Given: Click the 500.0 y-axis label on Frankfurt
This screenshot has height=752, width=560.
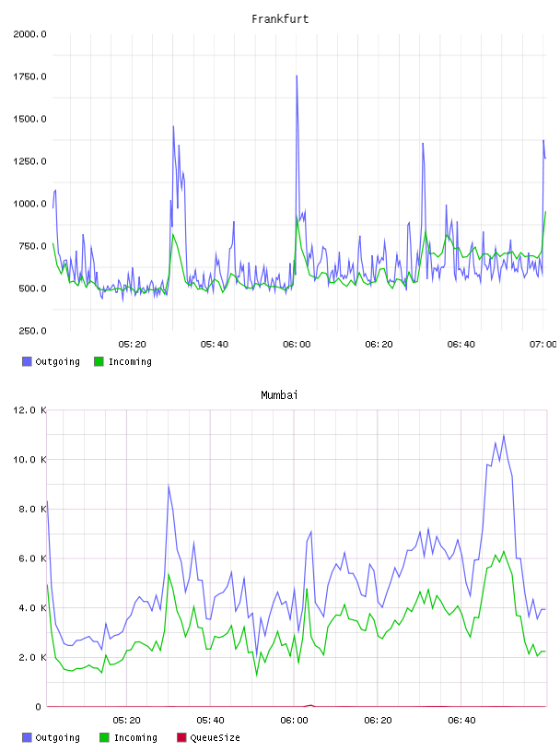Looking at the screenshot, I should click(x=32, y=288).
